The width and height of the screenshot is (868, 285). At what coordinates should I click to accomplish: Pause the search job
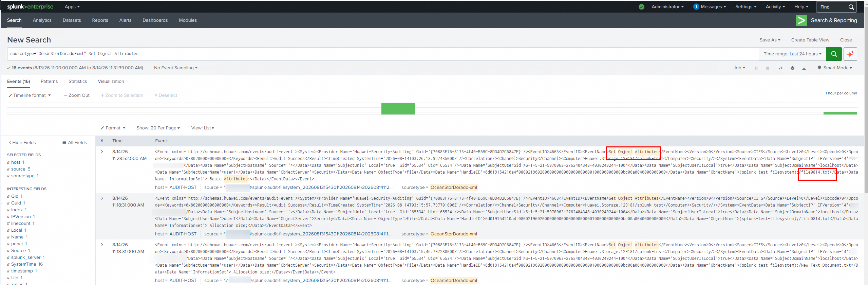tap(756, 68)
